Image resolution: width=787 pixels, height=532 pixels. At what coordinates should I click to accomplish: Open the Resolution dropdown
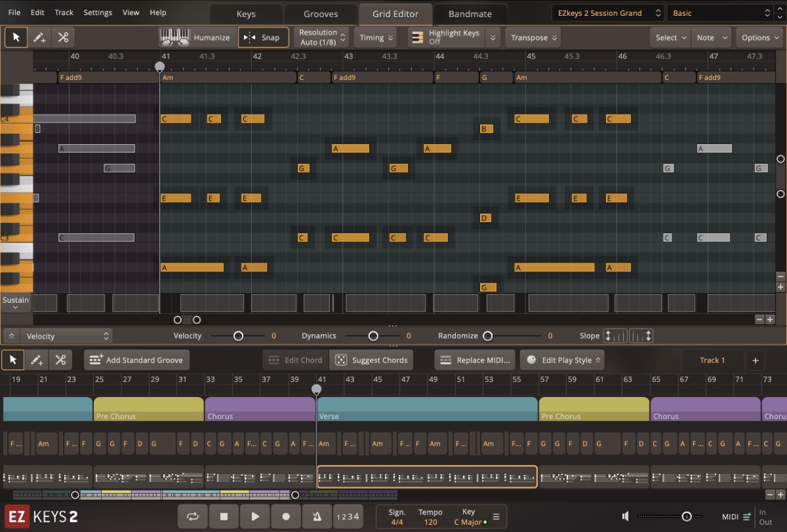[320, 37]
